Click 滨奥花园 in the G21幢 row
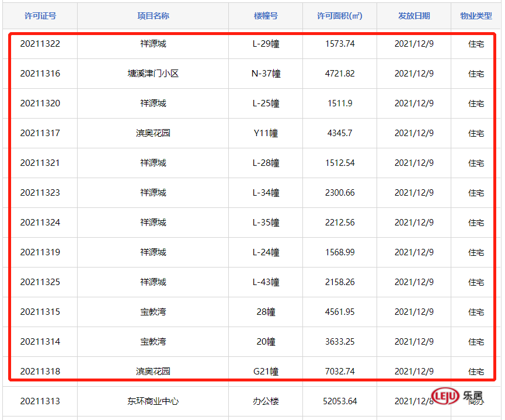The width and height of the screenshot is (505, 420). click(x=153, y=372)
